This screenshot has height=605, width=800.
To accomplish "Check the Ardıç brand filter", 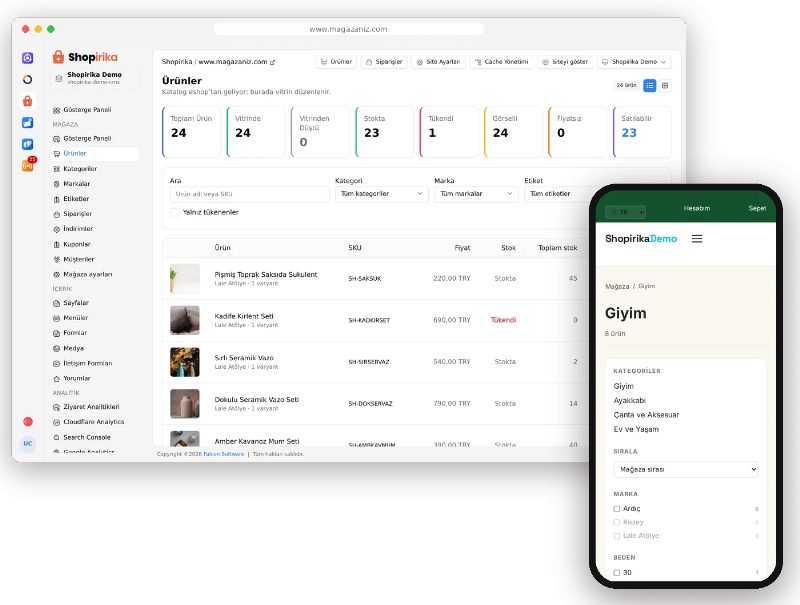I will [617, 509].
